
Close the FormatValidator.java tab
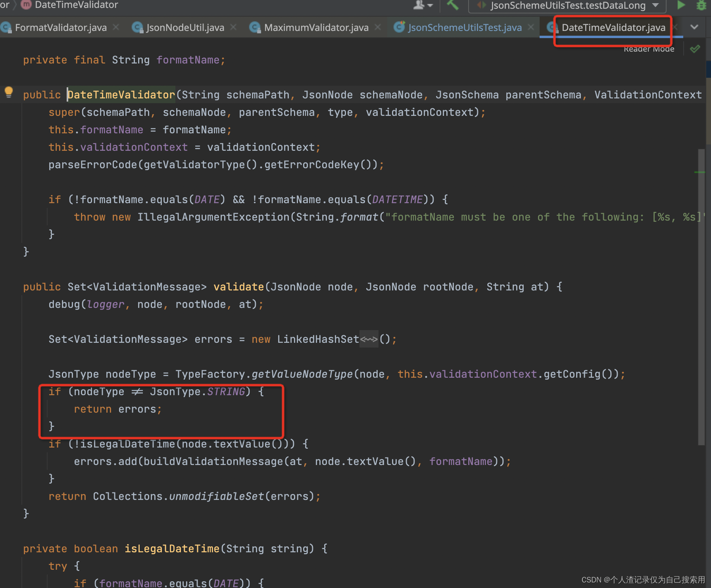115,27
